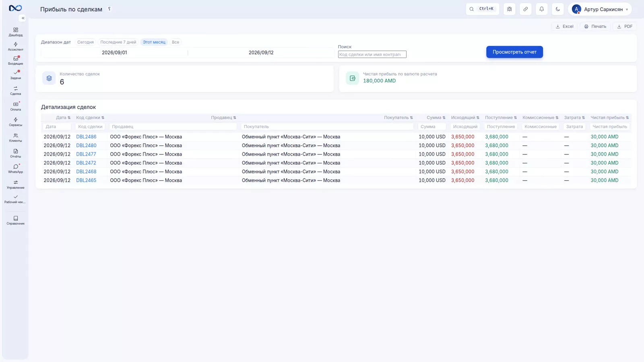Export the report to Excel
This screenshot has width=644, height=362.
click(x=564, y=27)
